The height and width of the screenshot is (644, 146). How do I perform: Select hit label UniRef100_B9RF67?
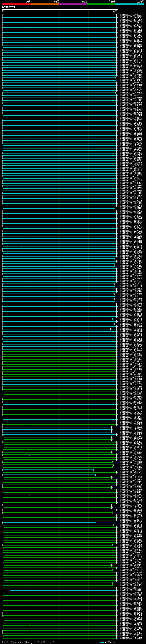point(131,341)
